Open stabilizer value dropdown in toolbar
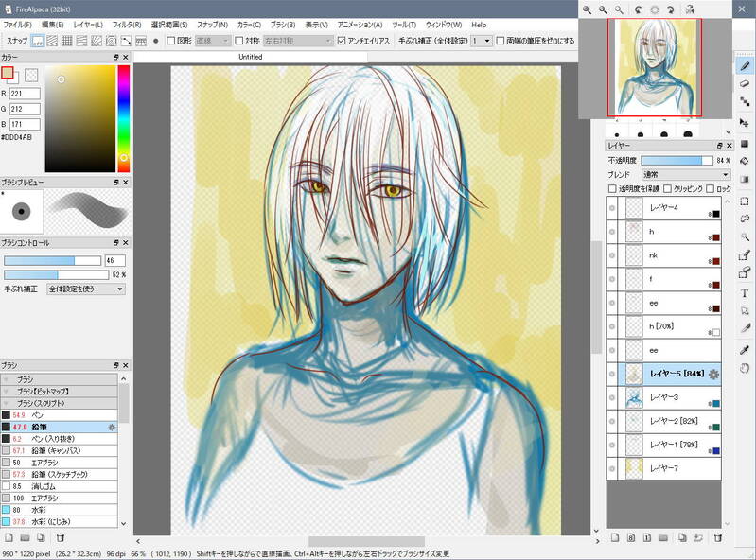Screen dimensions: 756x560 (481, 41)
